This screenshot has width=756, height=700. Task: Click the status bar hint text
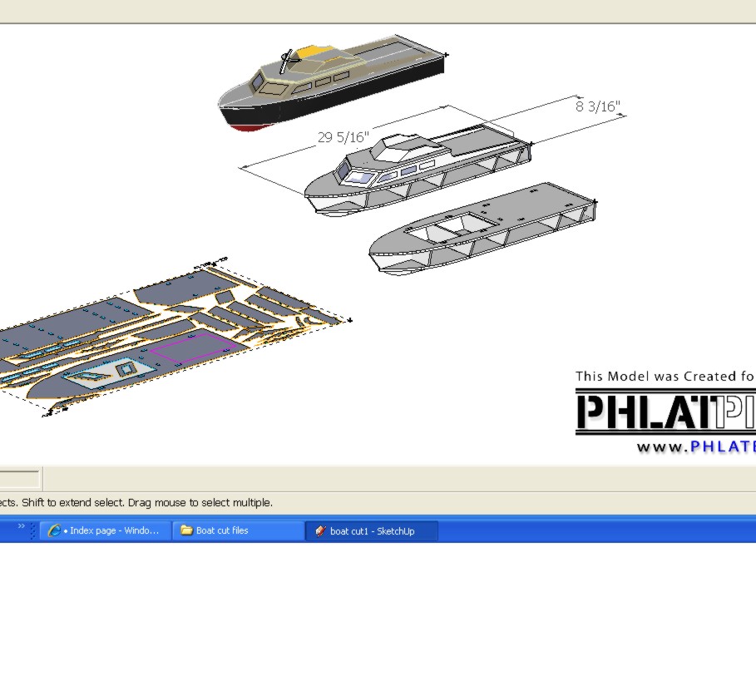pyautogui.click(x=136, y=503)
